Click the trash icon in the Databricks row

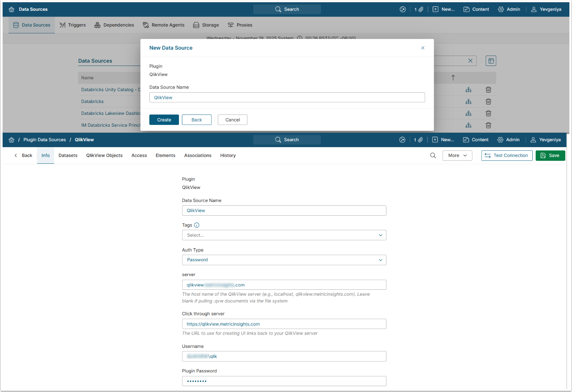click(x=489, y=102)
